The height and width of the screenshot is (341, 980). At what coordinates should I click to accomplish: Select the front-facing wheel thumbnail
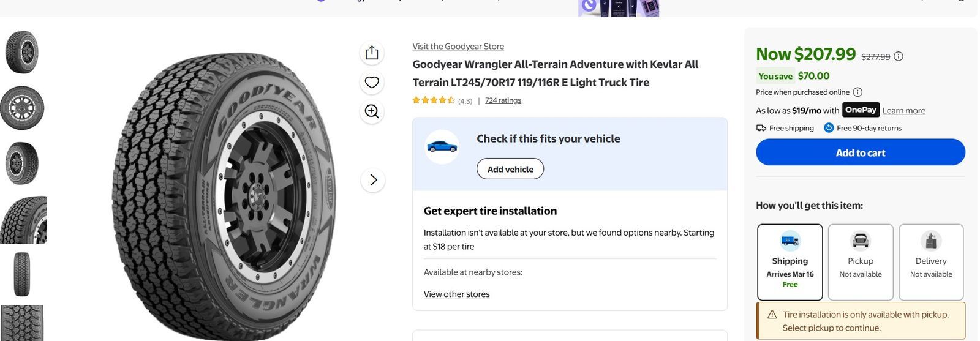pos(22,108)
